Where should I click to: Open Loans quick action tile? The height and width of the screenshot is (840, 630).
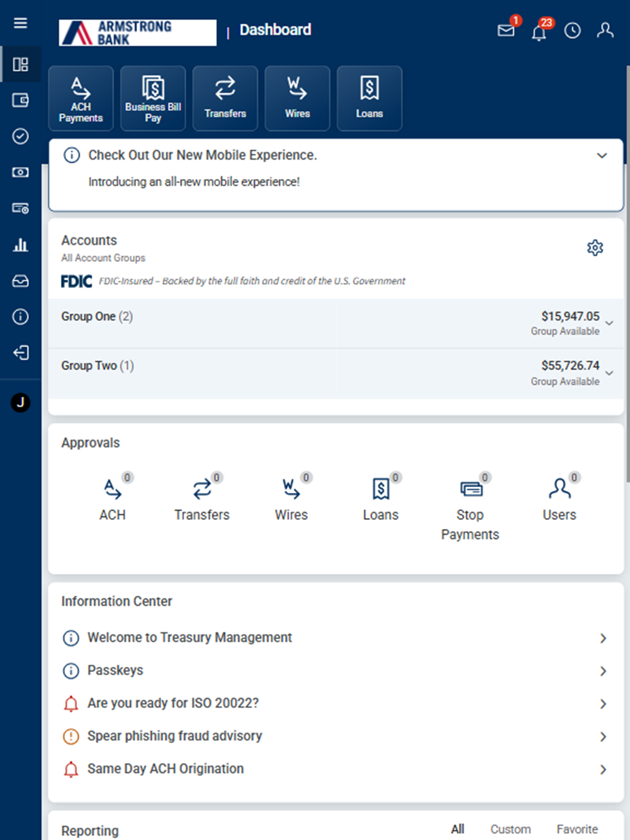(x=370, y=98)
